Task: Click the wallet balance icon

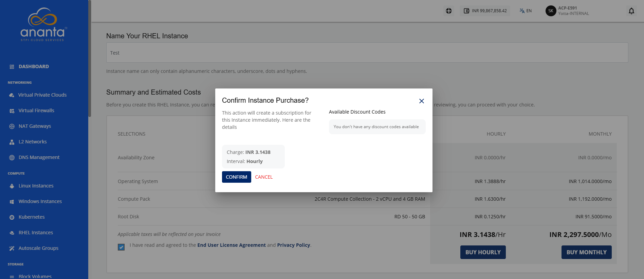Action: pos(467,11)
